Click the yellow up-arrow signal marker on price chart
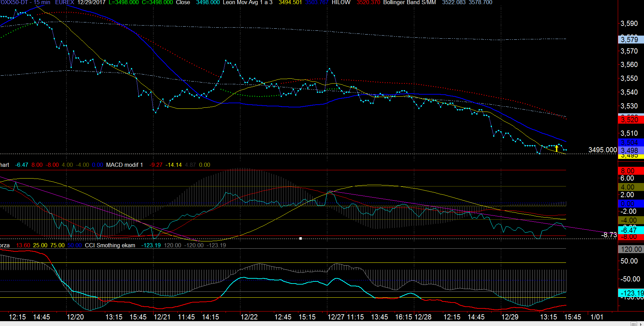Image resolution: width=644 pixels, height=326 pixels. tap(556, 148)
